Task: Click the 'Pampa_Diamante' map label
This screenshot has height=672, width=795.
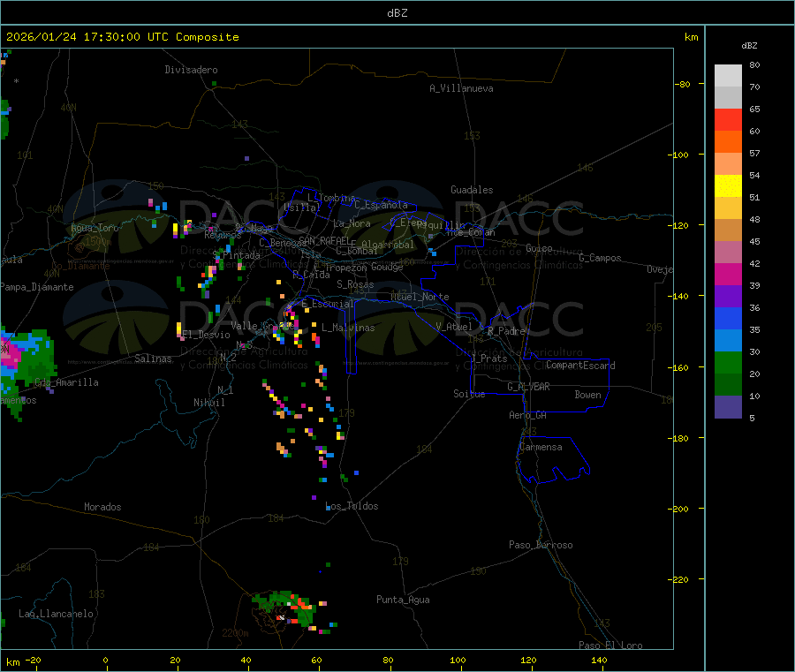Action: pyautogui.click(x=36, y=287)
